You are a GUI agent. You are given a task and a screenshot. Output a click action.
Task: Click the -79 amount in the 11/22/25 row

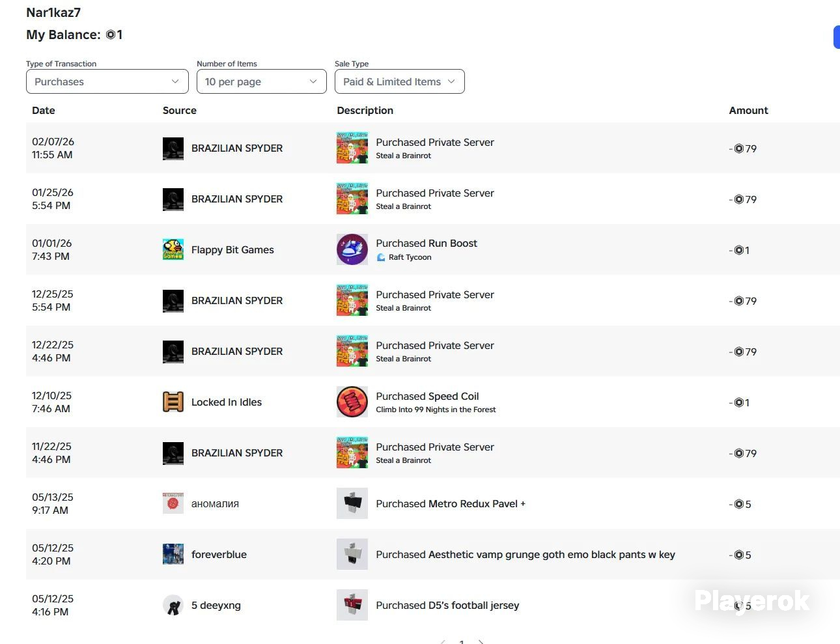743,453
